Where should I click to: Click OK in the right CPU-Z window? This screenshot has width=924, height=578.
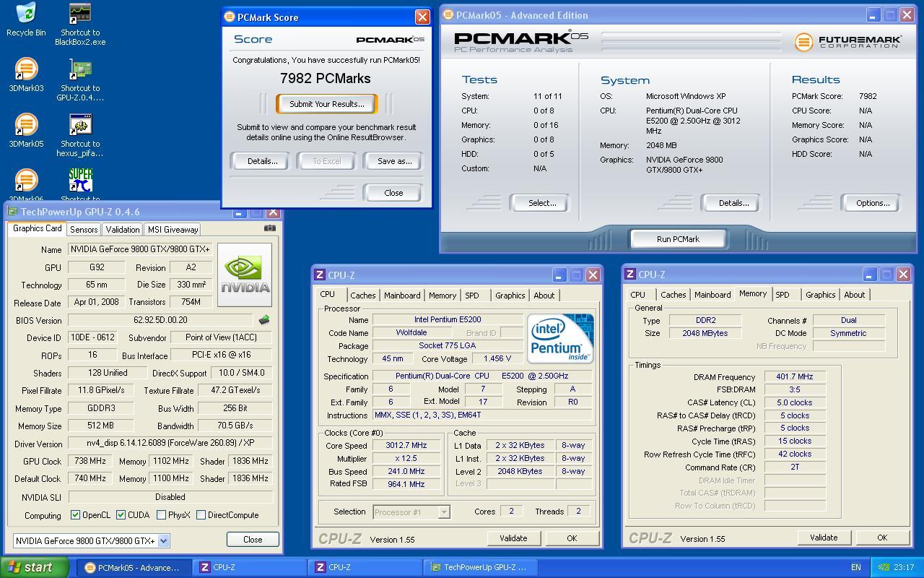click(881, 538)
